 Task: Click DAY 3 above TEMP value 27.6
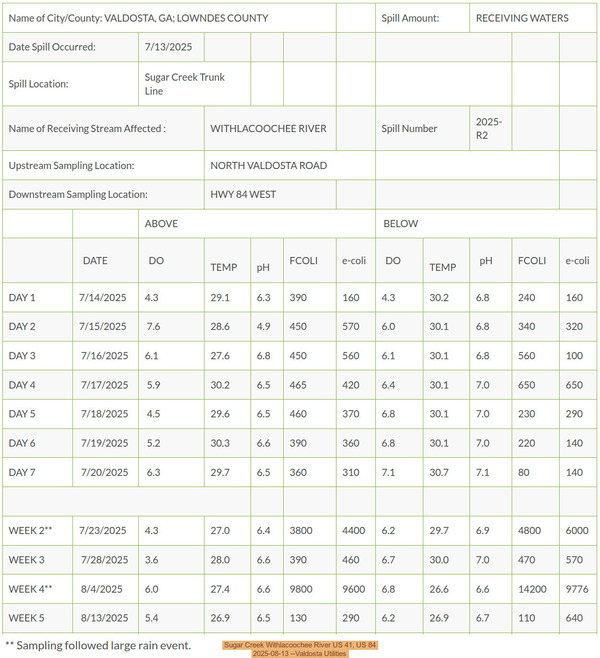tap(220, 356)
